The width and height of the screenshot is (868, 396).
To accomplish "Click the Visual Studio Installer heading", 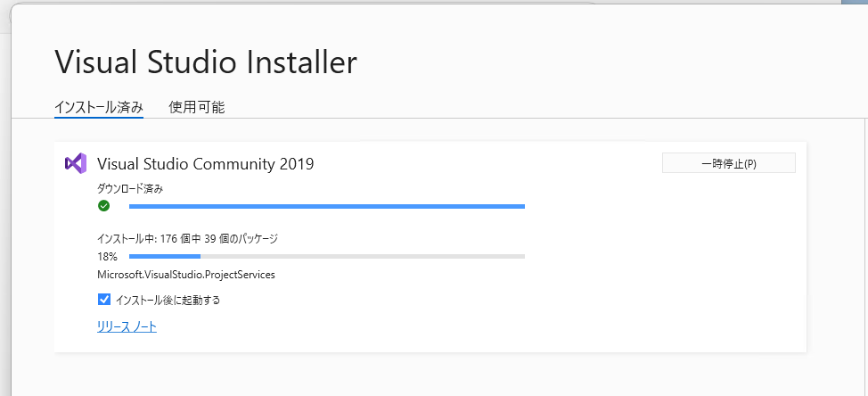I will (x=206, y=62).
